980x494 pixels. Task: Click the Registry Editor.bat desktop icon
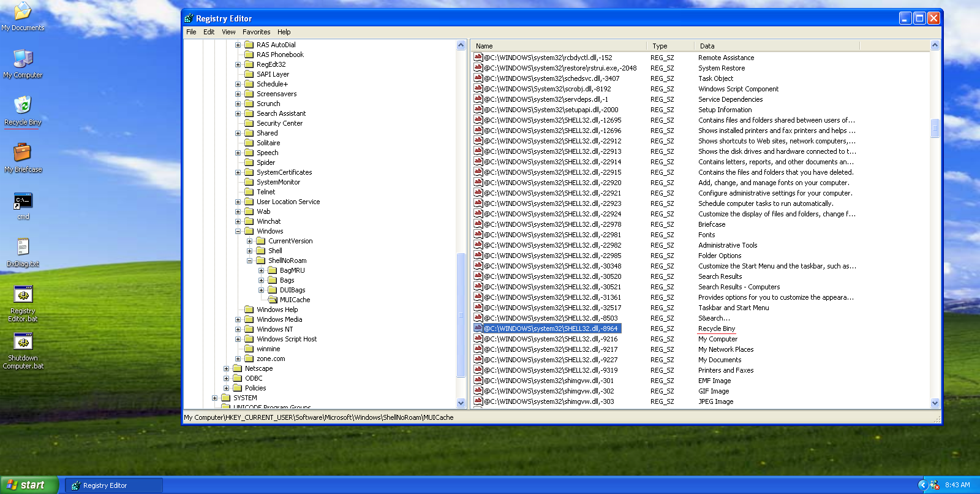pyautogui.click(x=23, y=295)
